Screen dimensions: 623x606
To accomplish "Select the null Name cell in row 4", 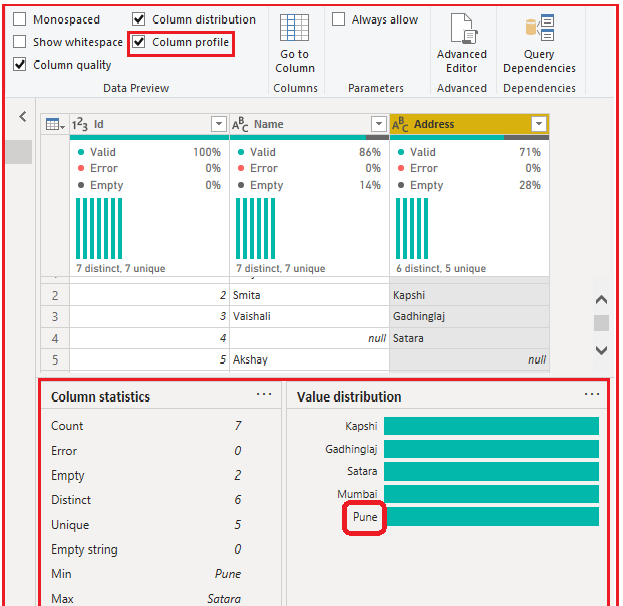I will click(309, 338).
